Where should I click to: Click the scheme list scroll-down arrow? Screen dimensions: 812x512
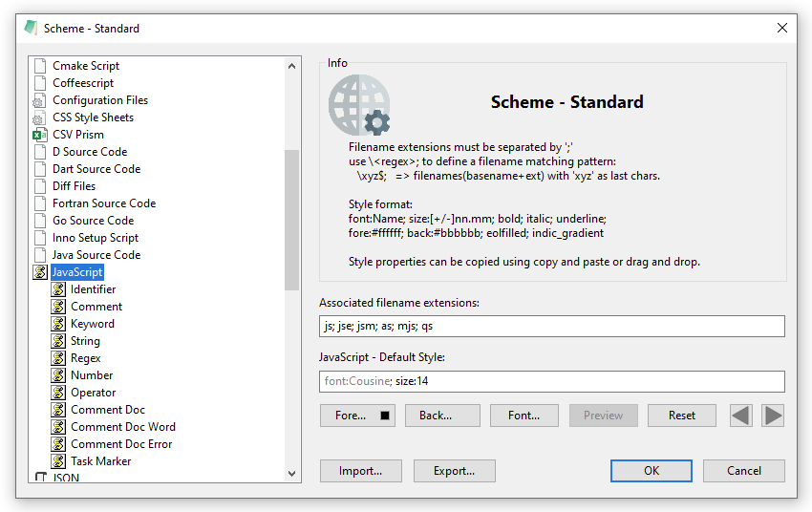point(291,474)
